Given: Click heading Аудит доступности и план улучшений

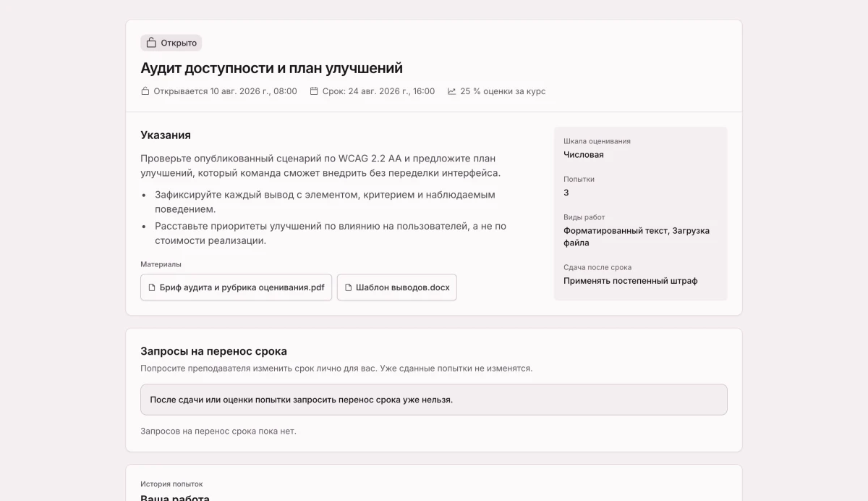Looking at the screenshot, I should tap(271, 68).
